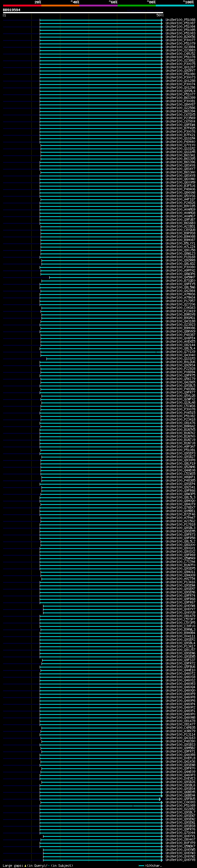Viewport: 197px width, 868px height.
Task: Click hit label UniRef100_P30077
Action: tap(180, 40)
